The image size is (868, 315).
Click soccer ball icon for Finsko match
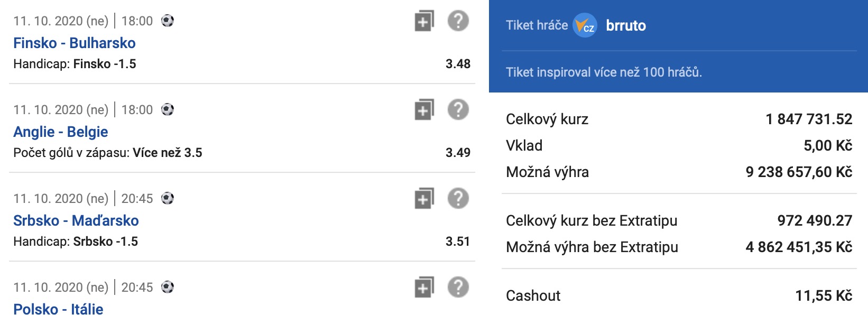coord(168,21)
